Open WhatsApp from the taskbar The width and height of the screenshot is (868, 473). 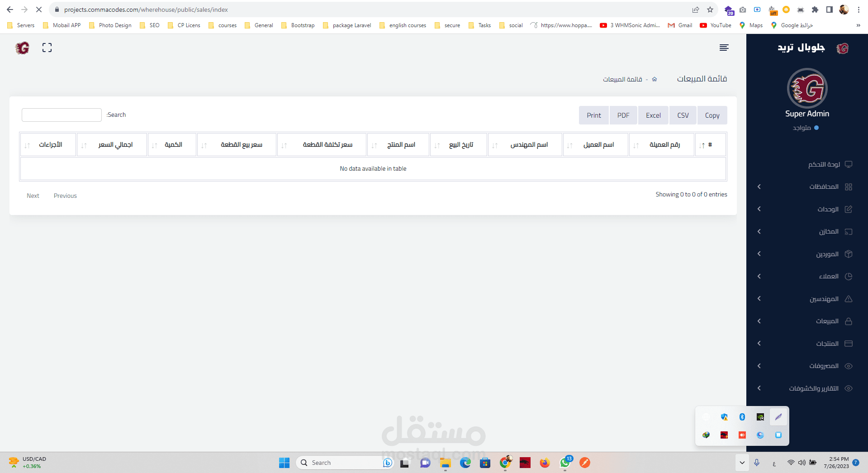565,463
